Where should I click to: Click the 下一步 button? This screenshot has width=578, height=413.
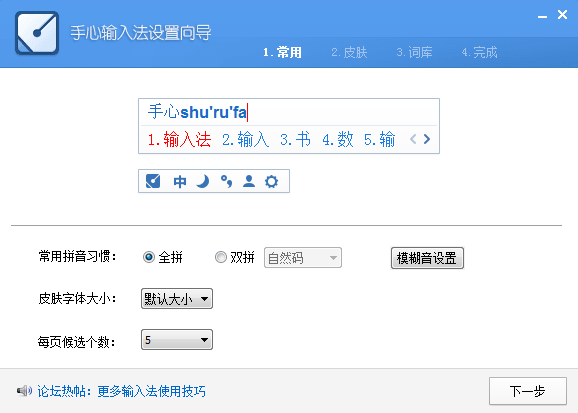point(527,391)
